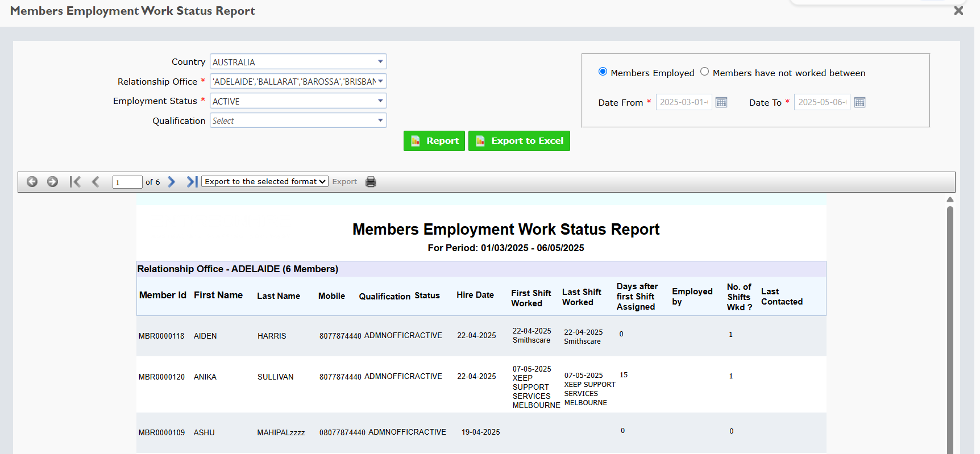The height and width of the screenshot is (454, 980).
Task: Go back in report viewer history
Action: click(32, 182)
